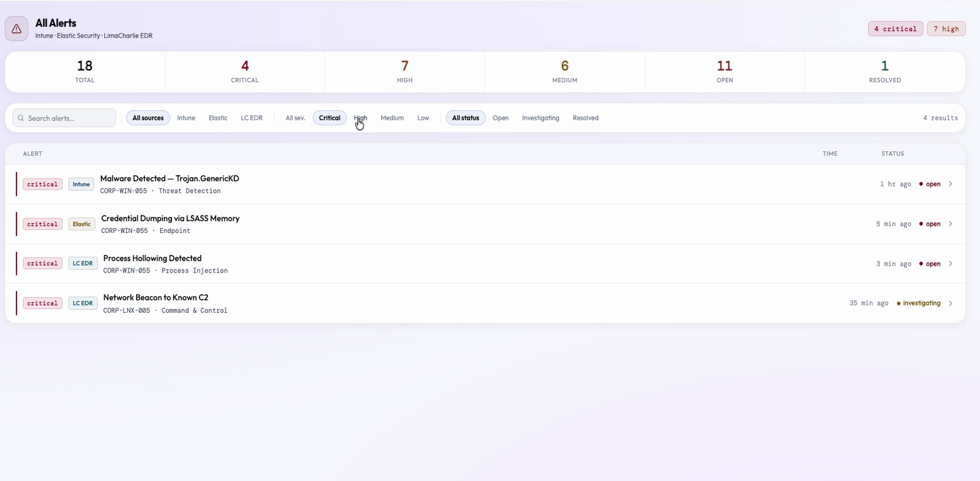The image size is (980, 481).
Task: Click the critical tag on Network Beacon alert
Action: tap(43, 303)
